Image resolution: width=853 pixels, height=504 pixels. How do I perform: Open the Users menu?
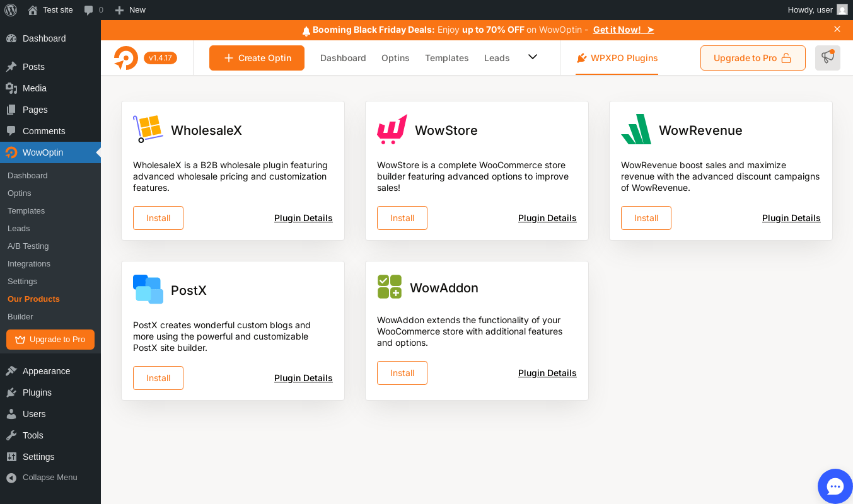50,414
